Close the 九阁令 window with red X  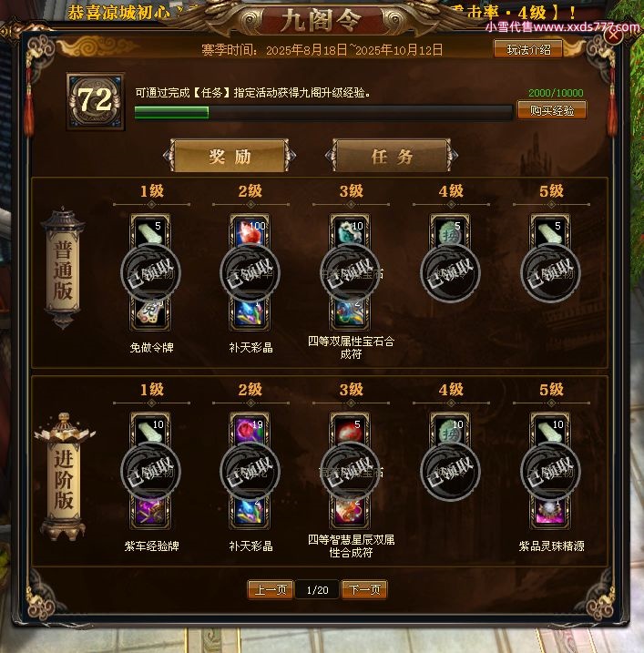click(x=613, y=36)
